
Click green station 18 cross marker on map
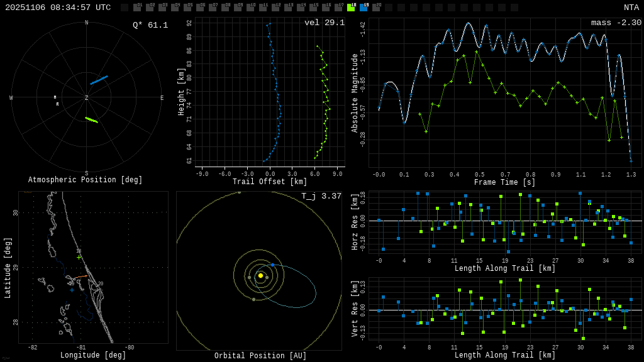pos(79,257)
